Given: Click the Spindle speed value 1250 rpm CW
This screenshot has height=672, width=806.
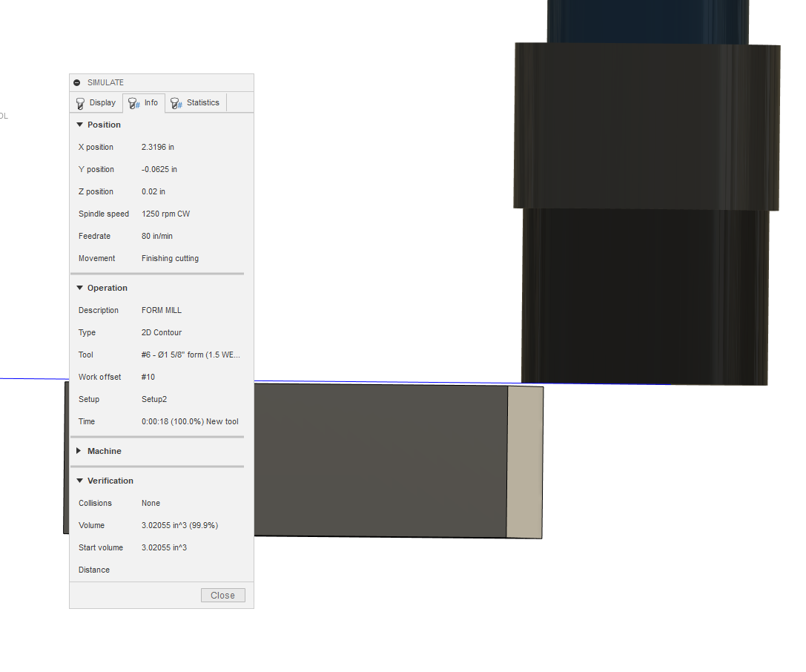Looking at the screenshot, I should coord(165,214).
